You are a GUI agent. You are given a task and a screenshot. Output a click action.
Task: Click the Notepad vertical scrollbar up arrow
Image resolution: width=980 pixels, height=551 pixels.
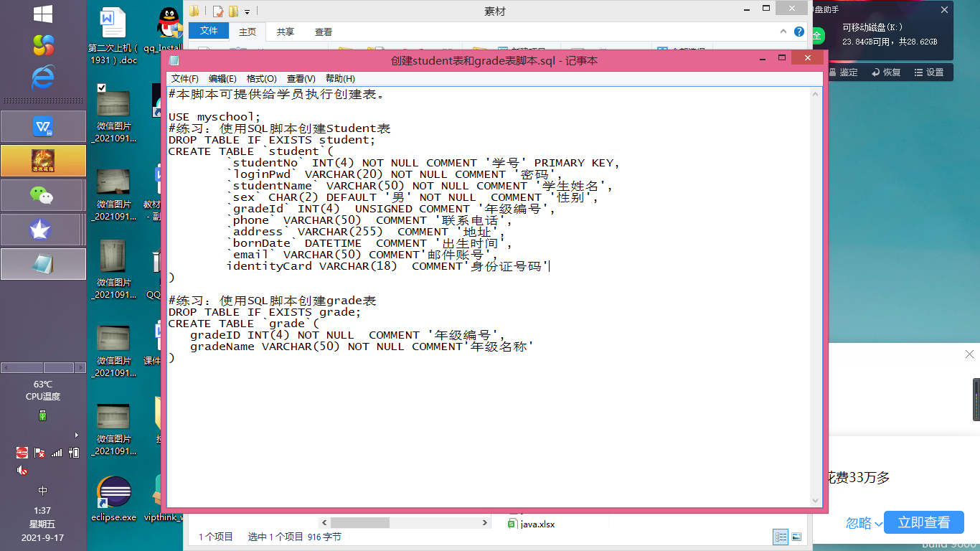tap(816, 94)
